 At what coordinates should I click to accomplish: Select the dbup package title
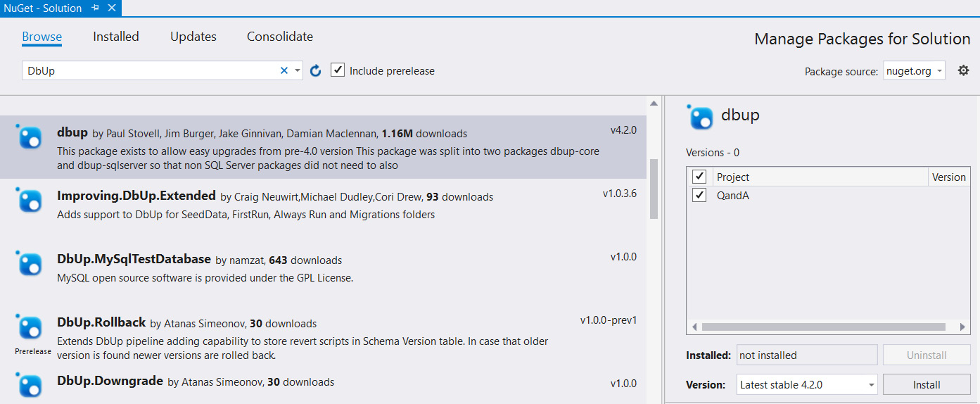tap(72, 132)
